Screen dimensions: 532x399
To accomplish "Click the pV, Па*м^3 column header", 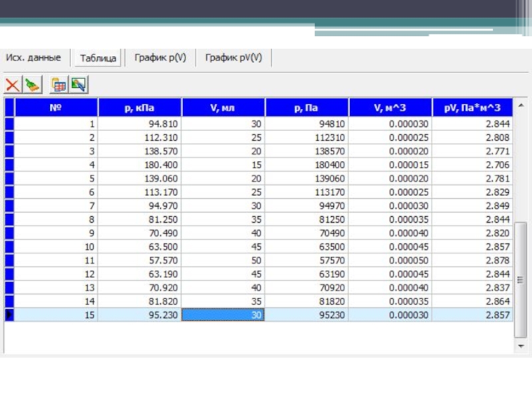I will (473, 108).
